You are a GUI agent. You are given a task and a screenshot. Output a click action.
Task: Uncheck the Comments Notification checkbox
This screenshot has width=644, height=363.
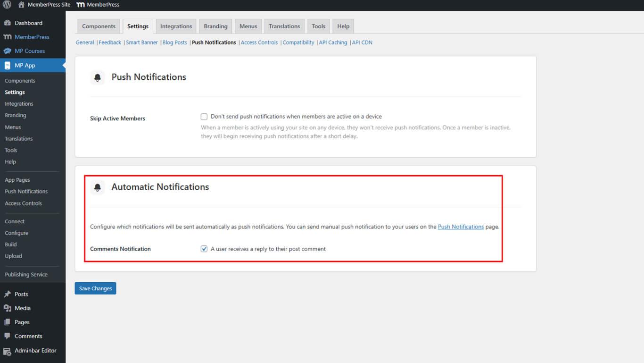(204, 249)
